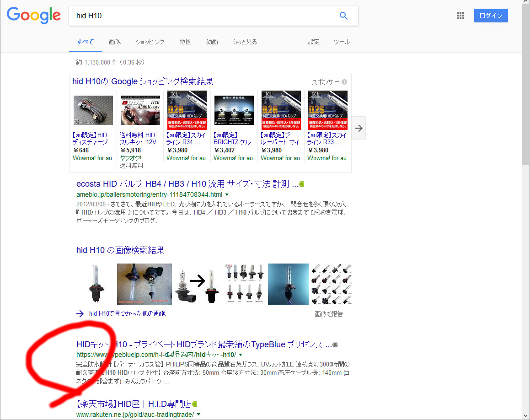Click the ¥5,918 price

coord(130,150)
